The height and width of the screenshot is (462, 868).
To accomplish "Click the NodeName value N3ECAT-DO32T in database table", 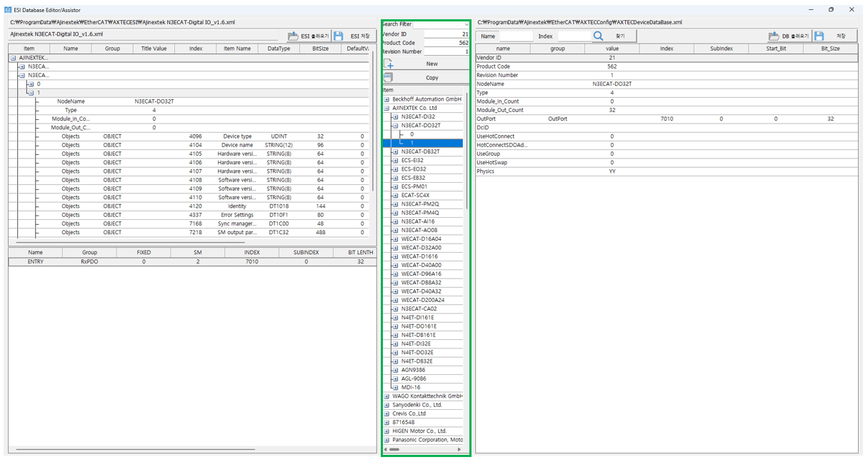I will tap(612, 84).
